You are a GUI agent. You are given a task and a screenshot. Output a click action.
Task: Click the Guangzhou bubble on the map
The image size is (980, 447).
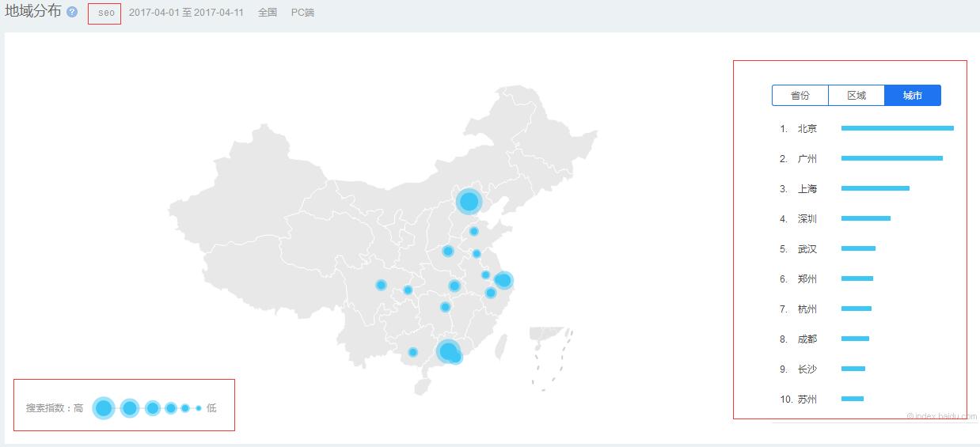tap(448, 351)
